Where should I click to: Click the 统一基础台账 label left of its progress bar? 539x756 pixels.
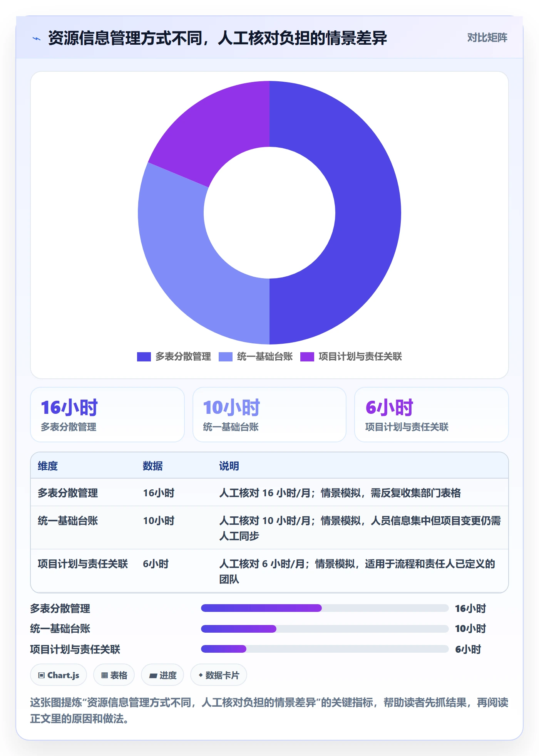click(60, 629)
